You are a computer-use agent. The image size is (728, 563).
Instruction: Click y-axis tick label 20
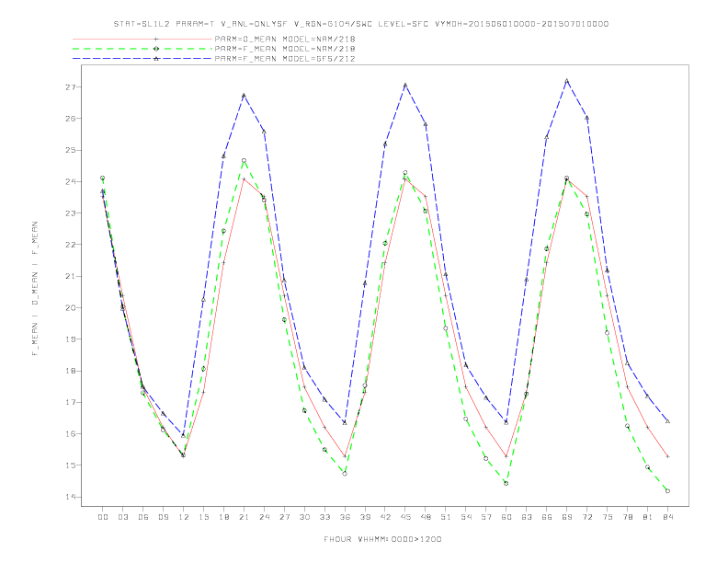(71, 308)
